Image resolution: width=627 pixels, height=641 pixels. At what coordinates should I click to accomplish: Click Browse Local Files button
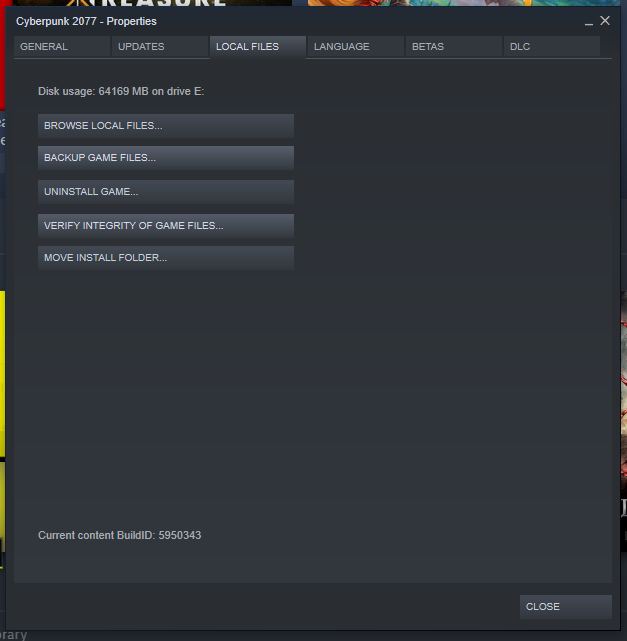point(166,126)
